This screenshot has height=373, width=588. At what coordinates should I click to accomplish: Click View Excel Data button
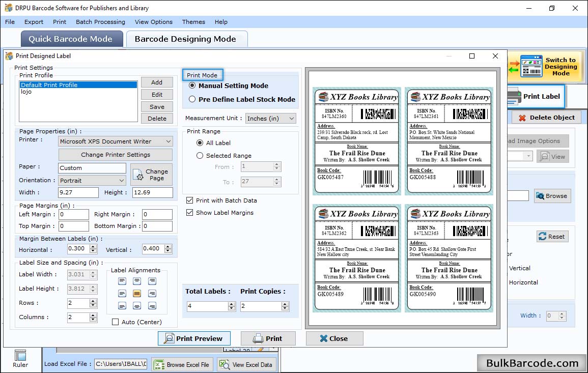point(247,365)
